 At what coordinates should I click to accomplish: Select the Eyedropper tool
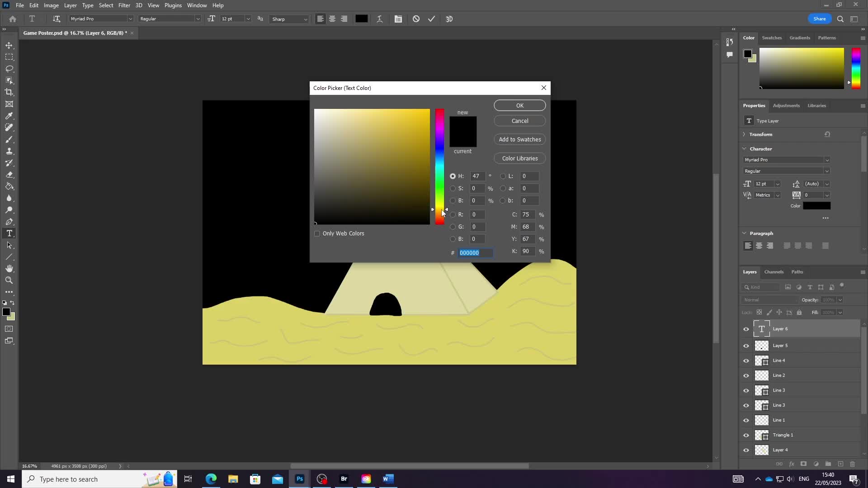(x=9, y=116)
